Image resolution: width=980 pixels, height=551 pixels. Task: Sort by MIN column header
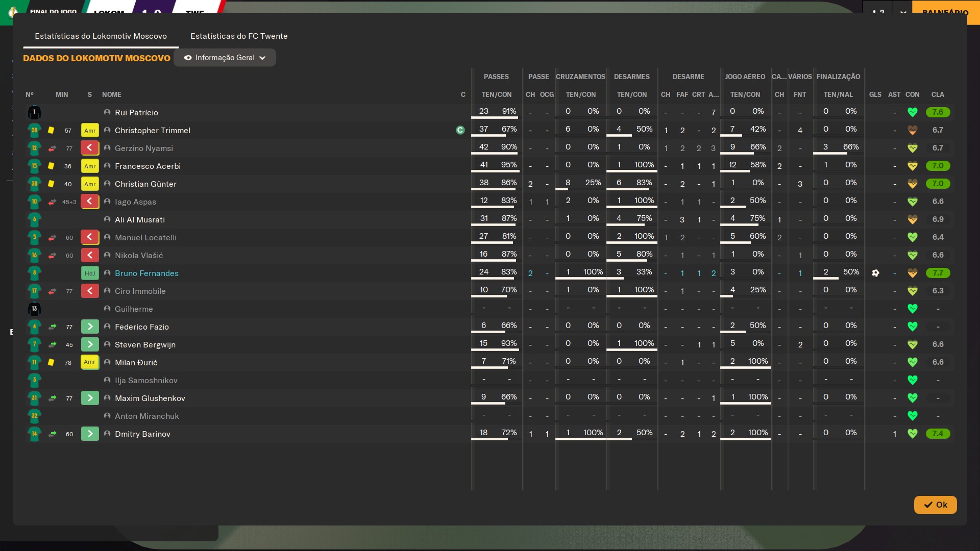(62, 94)
